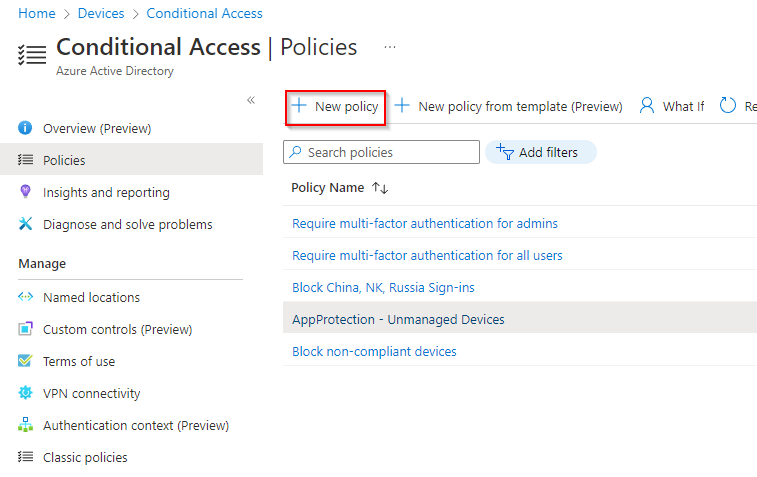Click the Insights and reporting lightbulb icon
The width and height of the screenshot is (757, 477).
[x=26, y=192]
